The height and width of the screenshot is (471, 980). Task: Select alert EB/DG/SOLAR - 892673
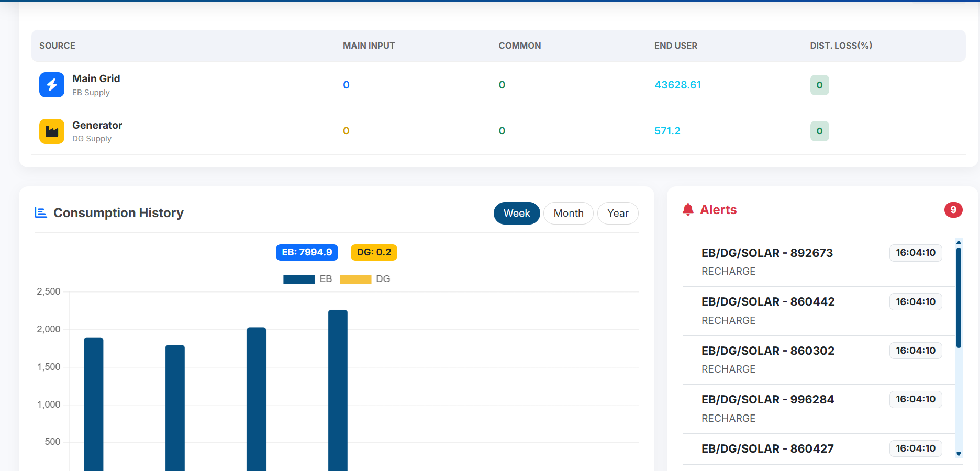(x=766, y=253)
